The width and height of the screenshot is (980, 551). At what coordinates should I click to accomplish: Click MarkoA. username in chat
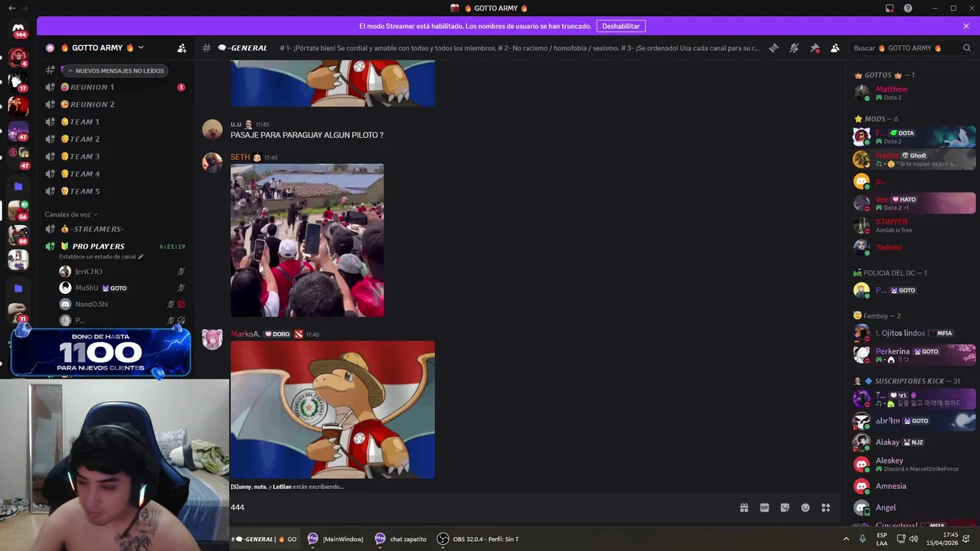246,334
